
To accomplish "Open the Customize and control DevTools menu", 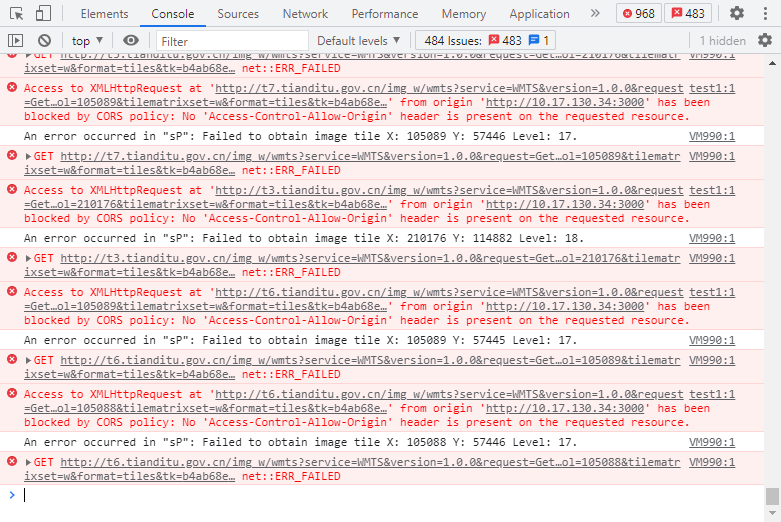I will 765,13.
